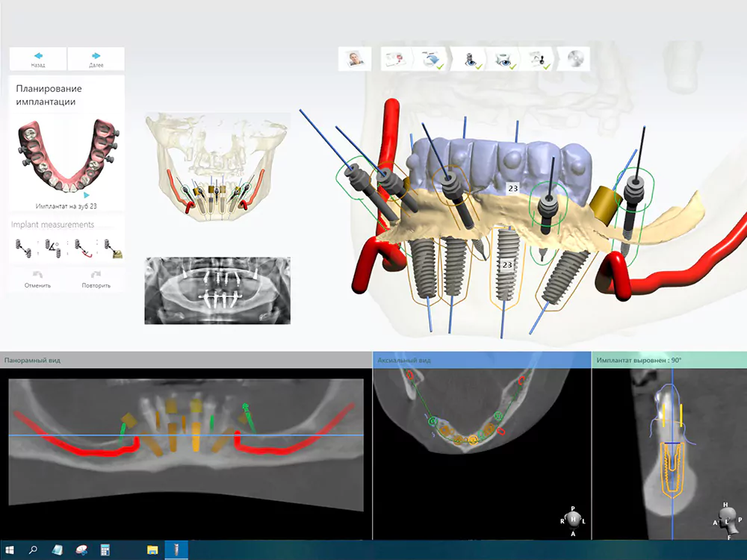Redo with the Повторить button
Viewport: 747px width, 560px height.
pos(96,279)
